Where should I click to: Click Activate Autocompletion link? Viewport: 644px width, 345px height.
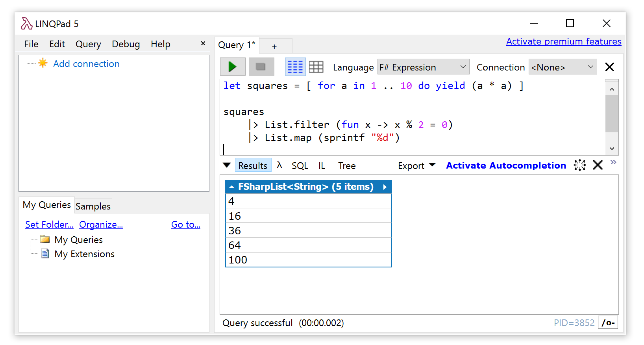tap(506, 165)
